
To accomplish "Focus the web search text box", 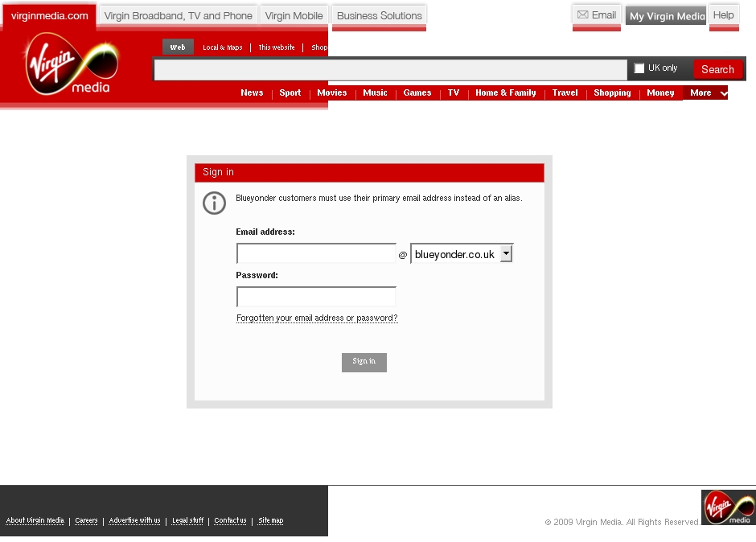I will click(x=390, y=70).
